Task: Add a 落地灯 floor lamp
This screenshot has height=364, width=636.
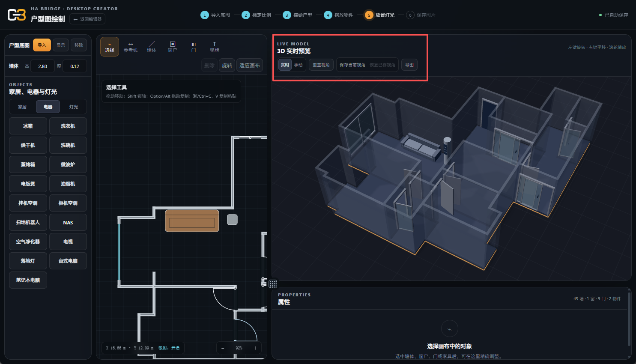Action: point(28,261)
